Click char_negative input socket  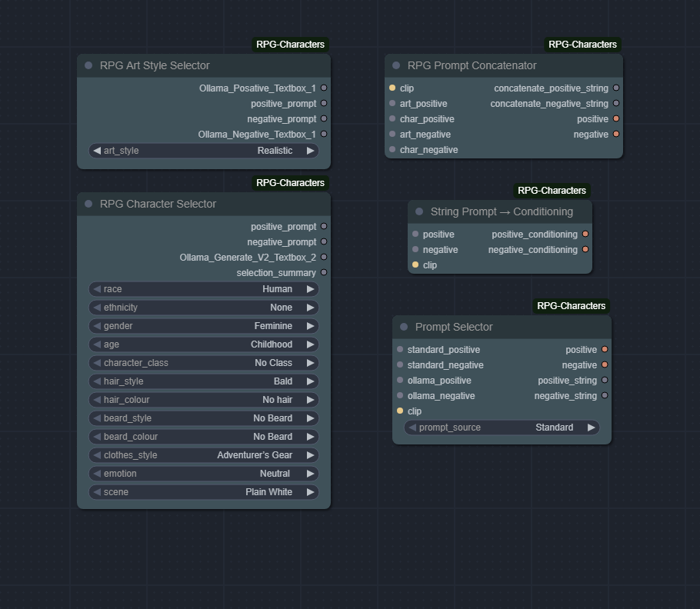click(x=392, y=149)
